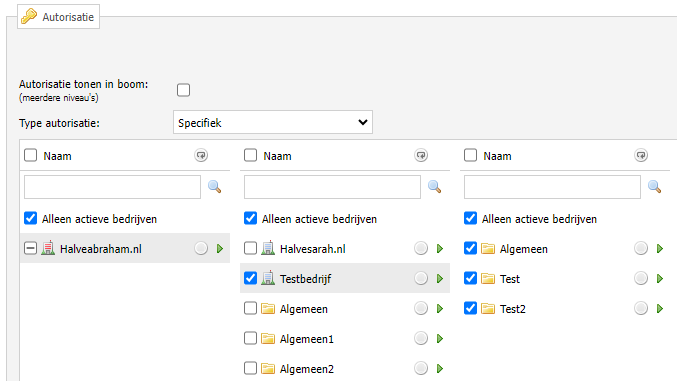Click the Test2 folder icon
The height and width of the screenshot is (381, 677).
point(488,308)
